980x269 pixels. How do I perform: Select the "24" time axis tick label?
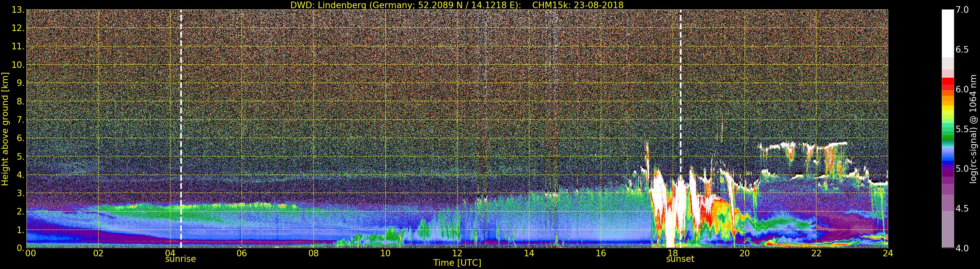pyautogui.click(x=888, y=253)
